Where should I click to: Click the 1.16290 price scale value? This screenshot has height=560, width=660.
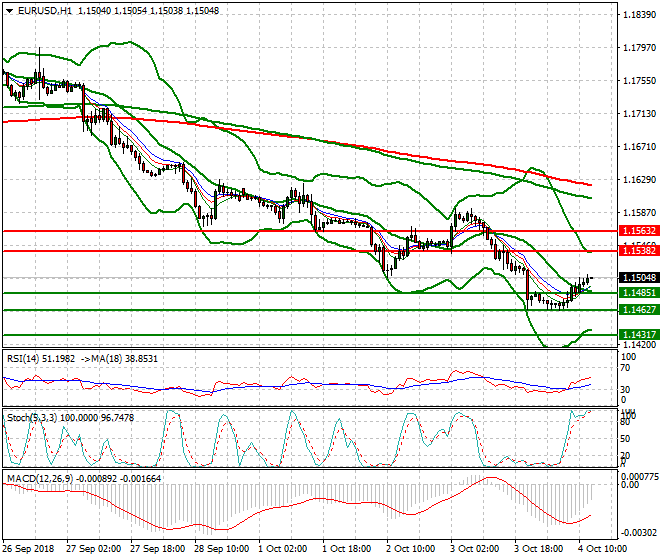(639, 180)
